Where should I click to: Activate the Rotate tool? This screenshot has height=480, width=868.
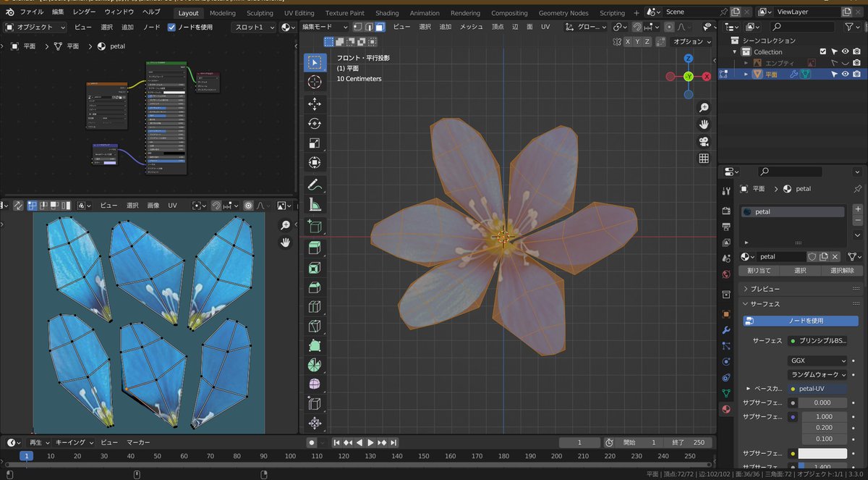[x=315, y=124]
